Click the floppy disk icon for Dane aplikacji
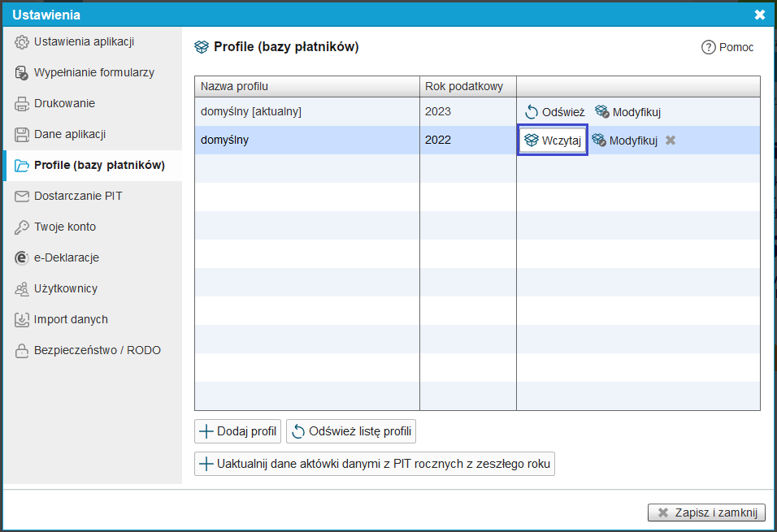This screenshot has width=777, height=532. pyautogui.click(x=21, y=135)
